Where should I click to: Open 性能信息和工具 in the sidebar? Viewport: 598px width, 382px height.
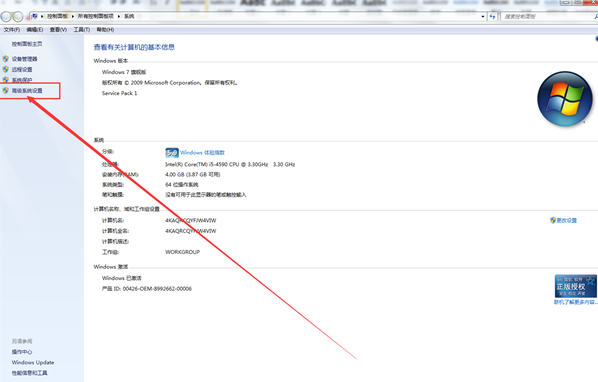[x=29, y=373]
